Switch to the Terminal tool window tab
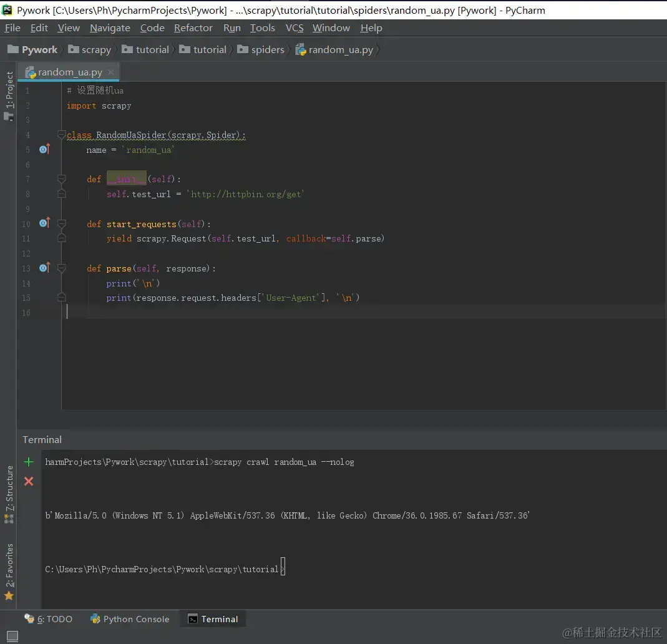667x644 pixels. tap(213, 619)
